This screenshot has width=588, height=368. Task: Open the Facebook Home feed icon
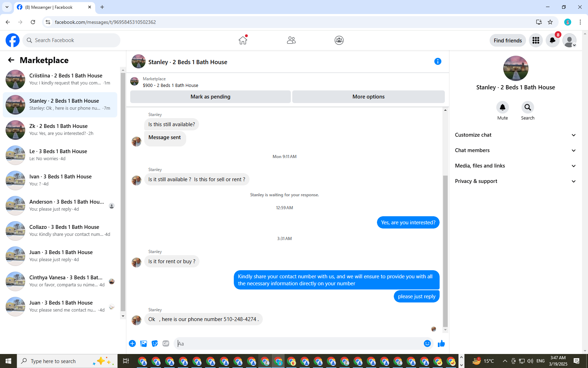243,40
